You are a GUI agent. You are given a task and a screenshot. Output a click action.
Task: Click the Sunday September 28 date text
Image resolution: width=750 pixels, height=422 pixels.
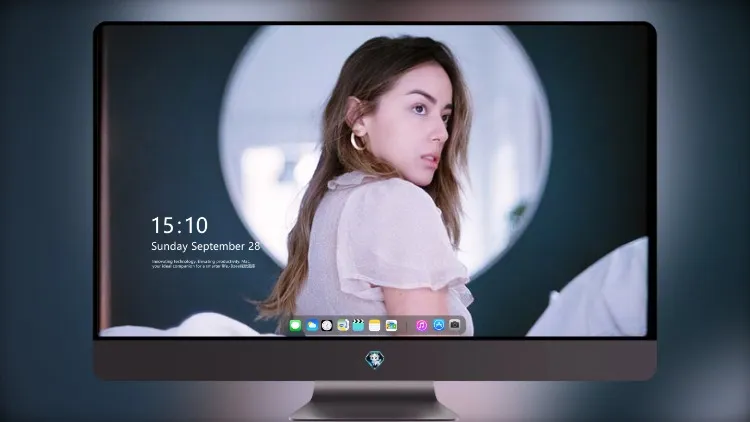tap(206, 246)
